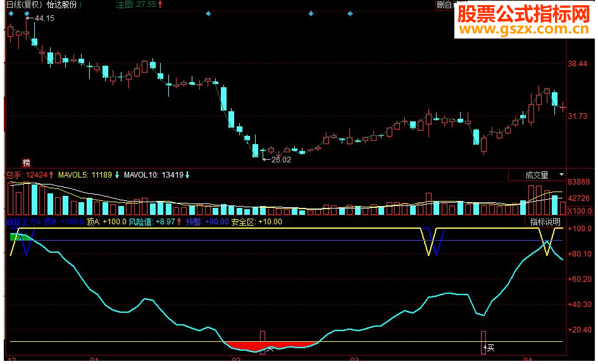Visit the www.gszx.com.cn link

coord(525,29)
